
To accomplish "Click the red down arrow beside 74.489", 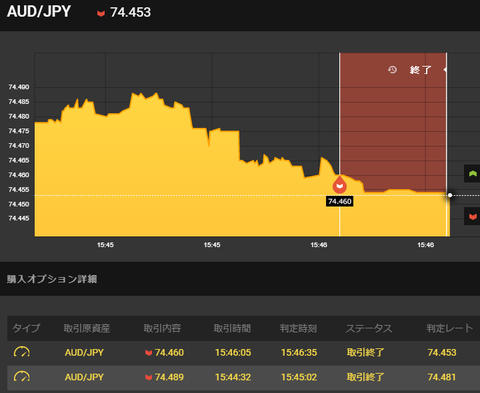I will click(x=149, y=378).
